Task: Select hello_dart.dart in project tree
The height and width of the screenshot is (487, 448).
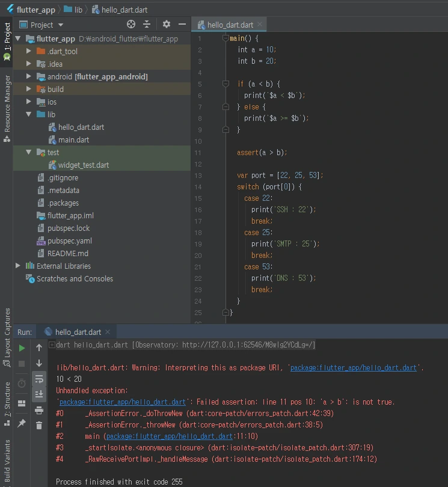Action: coord(81,127)
